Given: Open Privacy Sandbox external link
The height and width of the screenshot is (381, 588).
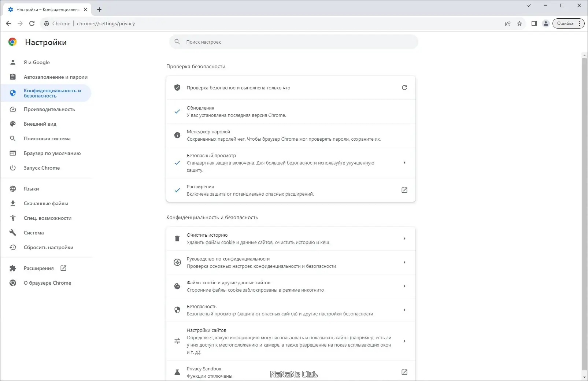Looking at the screenshot, I should coord(404,372).
